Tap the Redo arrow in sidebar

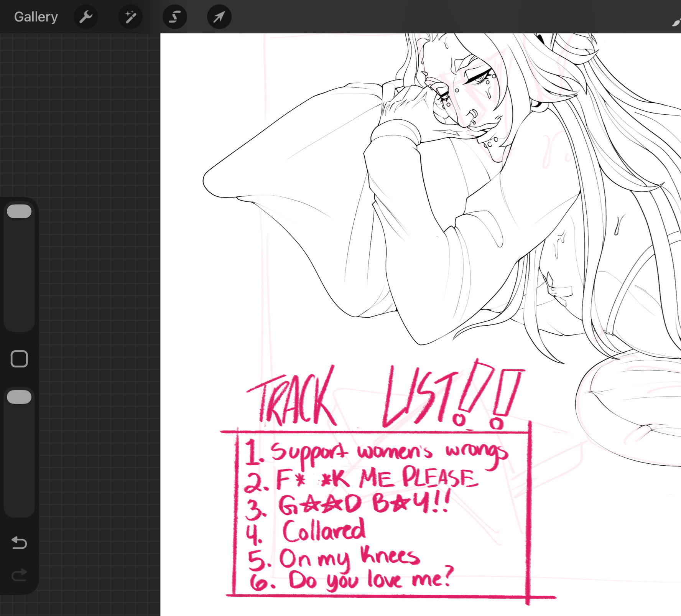coord(19,575)
